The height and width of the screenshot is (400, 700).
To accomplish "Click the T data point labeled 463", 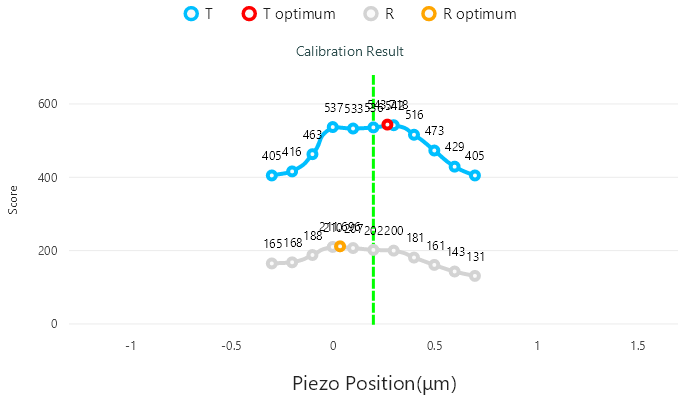I will click(x=312, y=154).
